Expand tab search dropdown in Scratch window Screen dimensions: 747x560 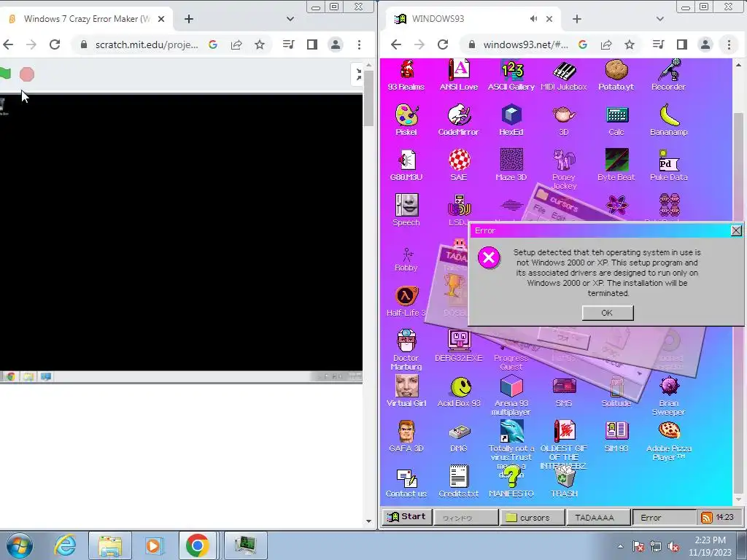click(290, 19)
